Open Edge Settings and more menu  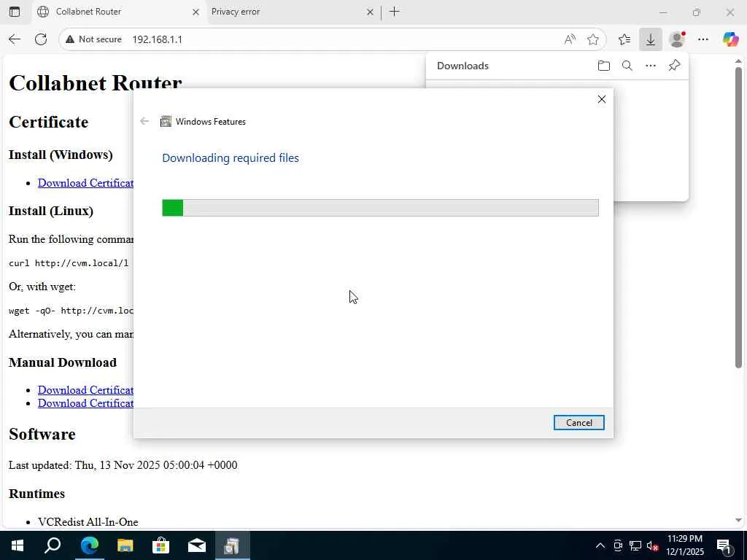tap(703, 39)
